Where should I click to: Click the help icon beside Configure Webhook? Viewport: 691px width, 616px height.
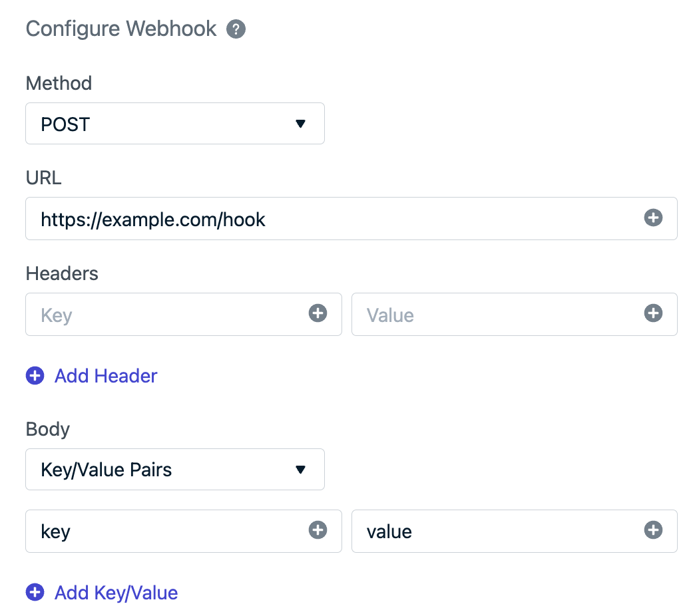point(236,29)
